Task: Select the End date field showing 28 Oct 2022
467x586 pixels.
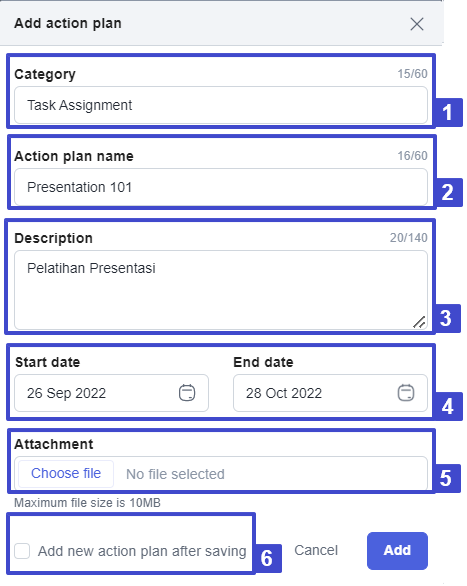Action: (330, 393)
